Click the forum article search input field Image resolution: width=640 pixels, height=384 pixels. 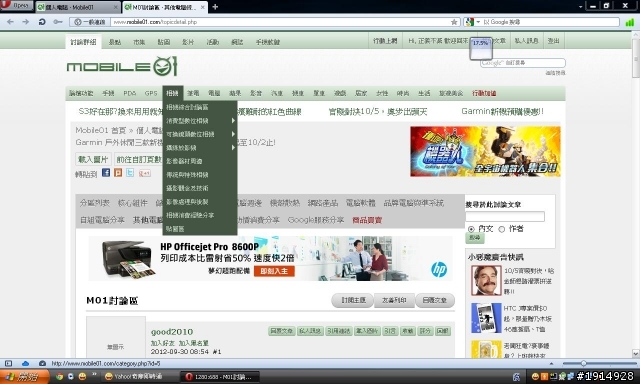tap(505, 216)
